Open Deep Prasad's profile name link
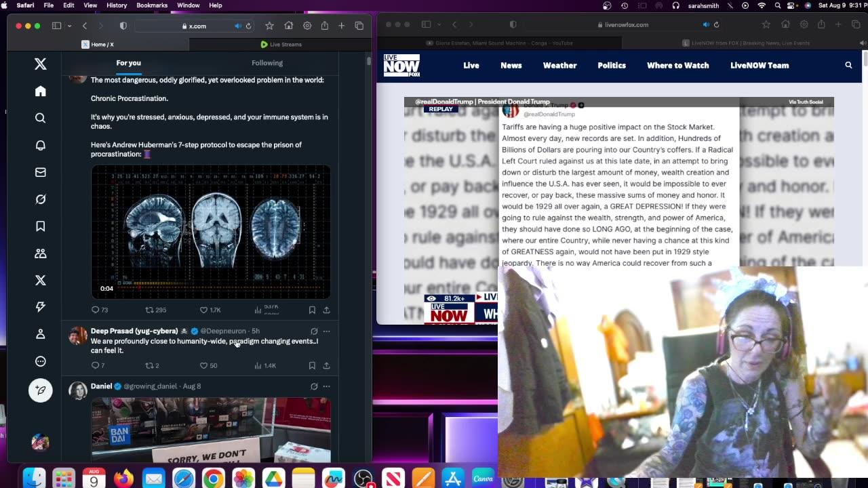This screenshot has width=868, height=488. tap(134, 331)
